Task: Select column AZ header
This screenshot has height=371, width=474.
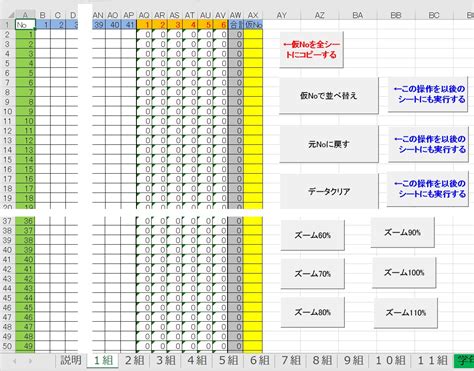Action: 319,15
